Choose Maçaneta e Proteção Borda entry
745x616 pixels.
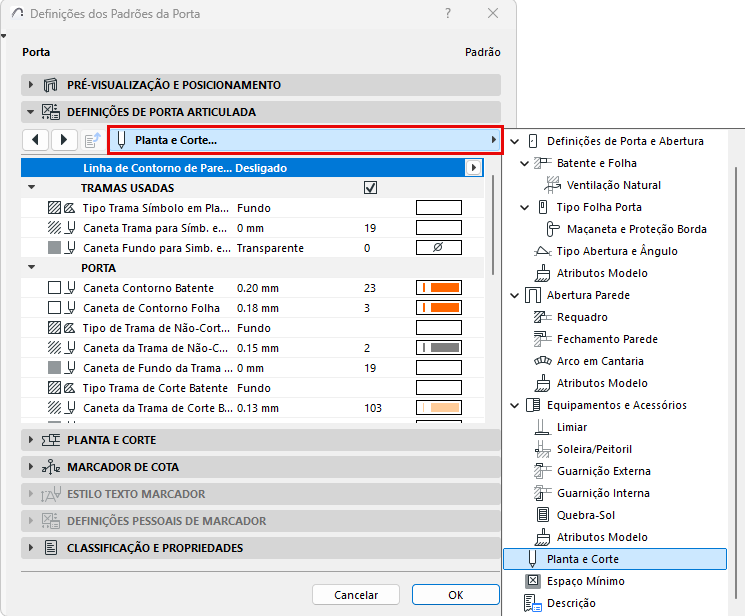point(637,229)
